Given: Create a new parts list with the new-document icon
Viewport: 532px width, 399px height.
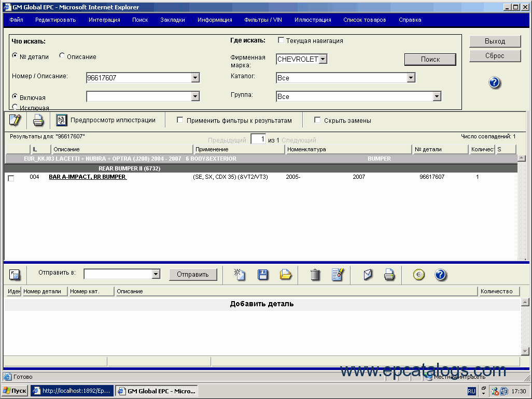Looking at the screenshot, I should click(x=240, y=275).
